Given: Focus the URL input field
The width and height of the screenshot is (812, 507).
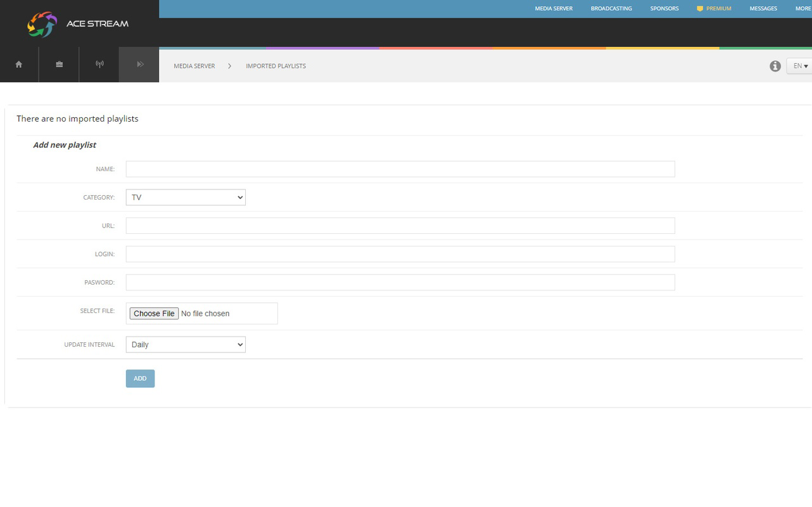Looking at the screenshot, I should coord(400,226).
